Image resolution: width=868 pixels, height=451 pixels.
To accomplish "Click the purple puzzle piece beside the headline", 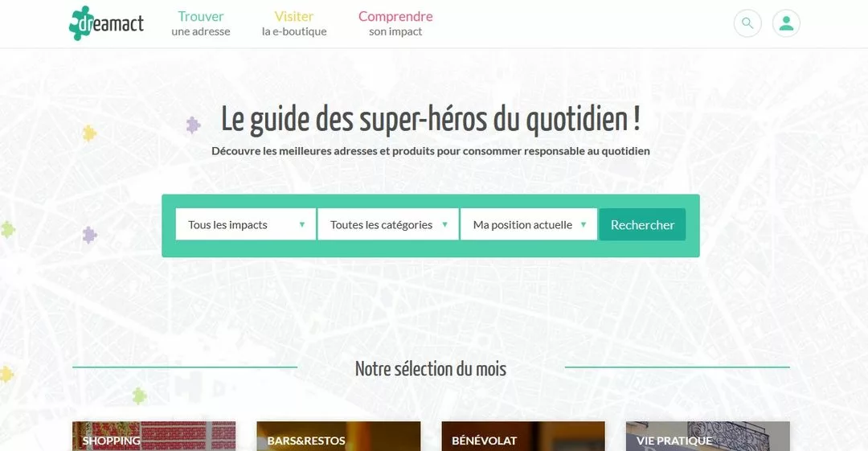I will click(x=193, y=125).
